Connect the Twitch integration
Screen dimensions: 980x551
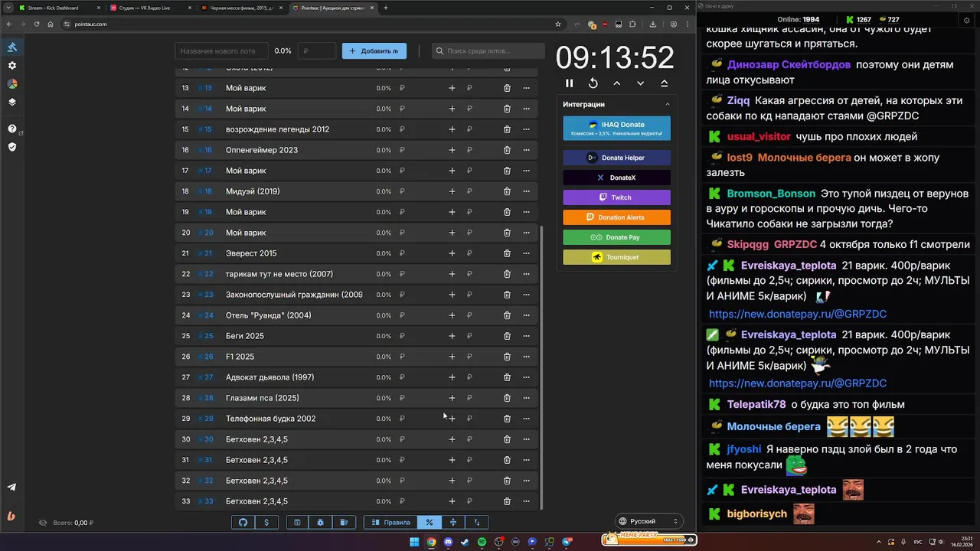click(616, 197)
